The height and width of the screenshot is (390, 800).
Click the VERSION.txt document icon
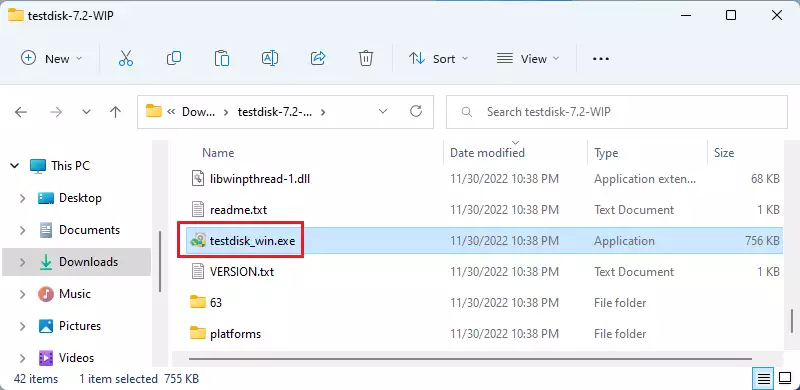[197, 272]
